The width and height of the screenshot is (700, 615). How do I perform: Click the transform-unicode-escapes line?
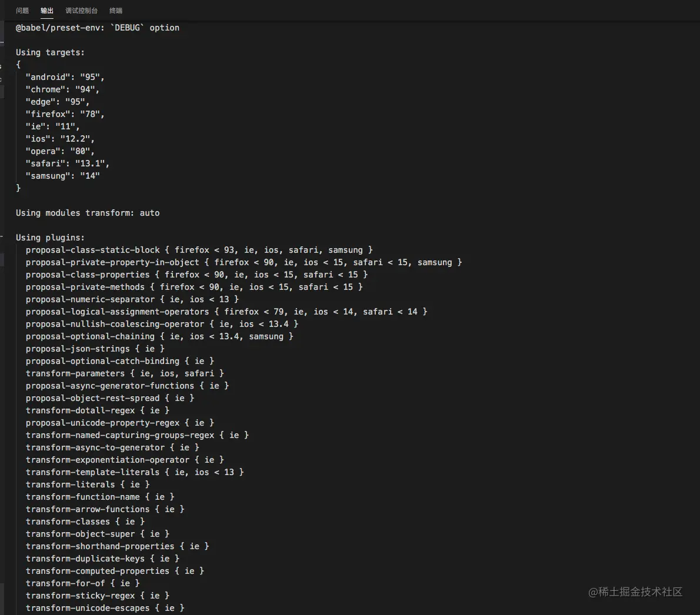(105, 608)
